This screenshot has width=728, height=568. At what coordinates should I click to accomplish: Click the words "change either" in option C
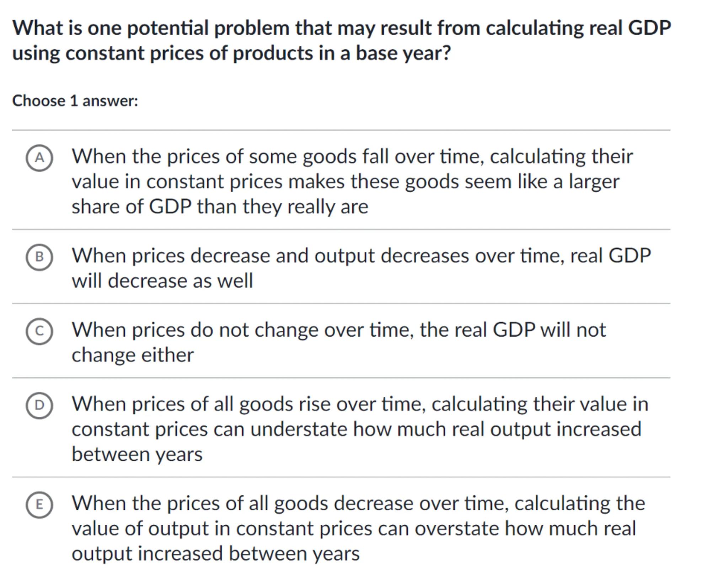coord(133,355)
